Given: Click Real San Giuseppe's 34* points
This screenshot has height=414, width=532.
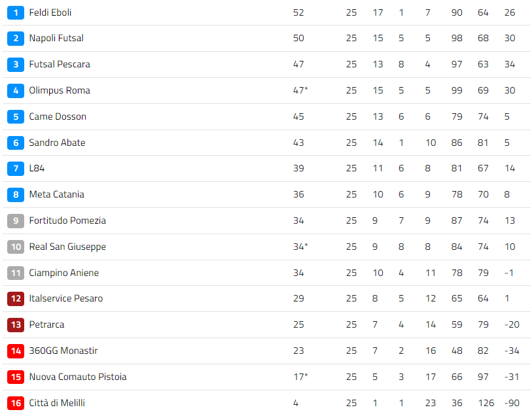Looking at the screenshot, I should pos(300,247).
